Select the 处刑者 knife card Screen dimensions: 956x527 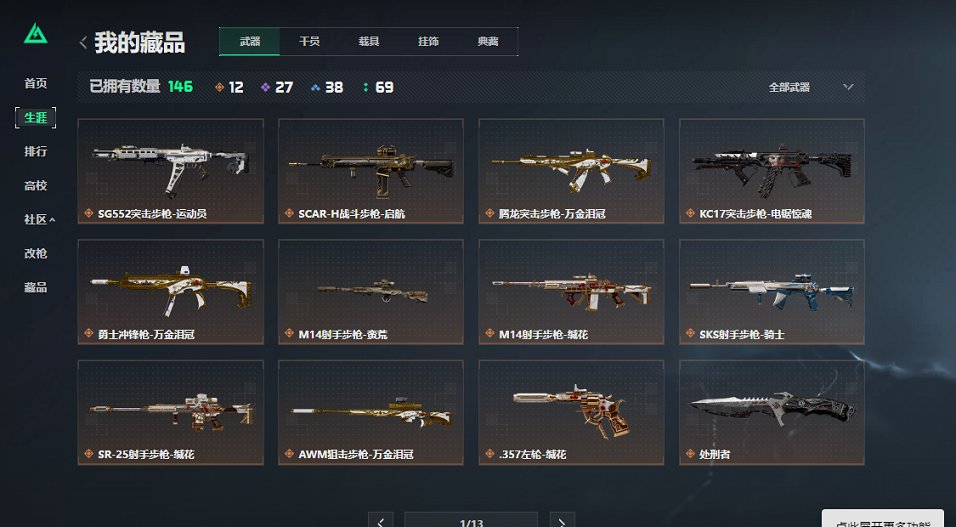tap(772, 412)
